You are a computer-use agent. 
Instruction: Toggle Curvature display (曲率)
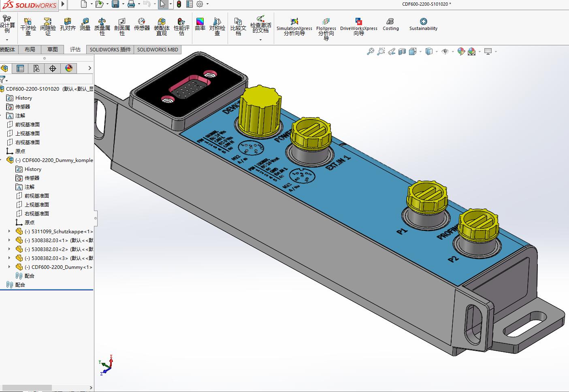click(x=200, y=24)
